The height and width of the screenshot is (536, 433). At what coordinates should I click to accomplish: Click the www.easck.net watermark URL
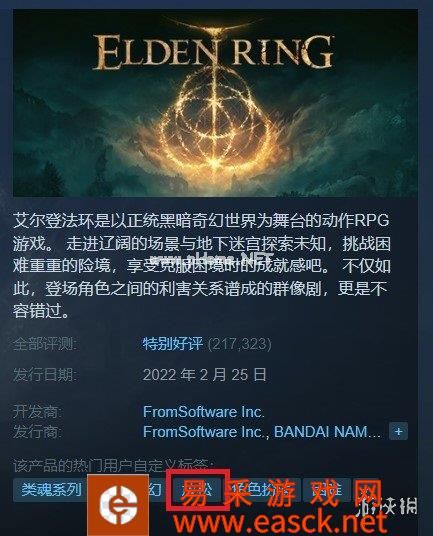(x=280, y=522)
